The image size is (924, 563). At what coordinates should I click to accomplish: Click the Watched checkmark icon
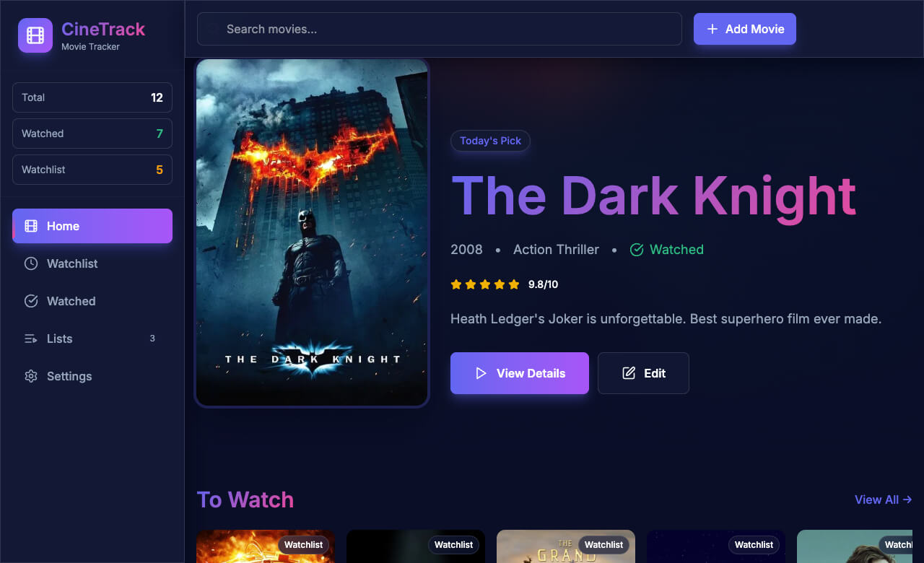coord(32,301)
